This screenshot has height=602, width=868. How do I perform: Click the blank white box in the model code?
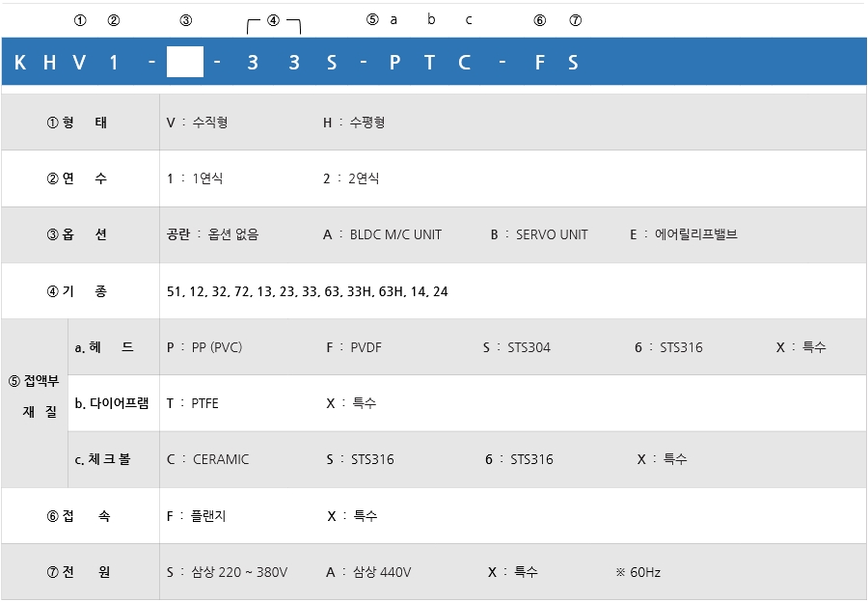coord(184,63)
